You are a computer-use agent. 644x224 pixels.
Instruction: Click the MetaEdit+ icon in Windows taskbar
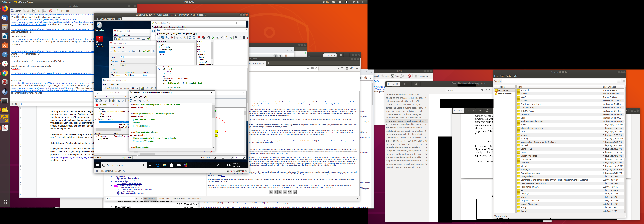[186, 165]
